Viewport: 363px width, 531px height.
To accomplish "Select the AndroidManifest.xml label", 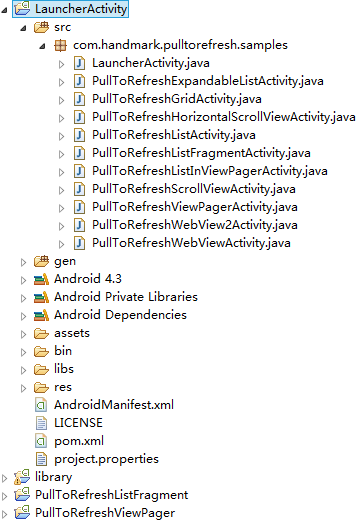I will (114, 405).
